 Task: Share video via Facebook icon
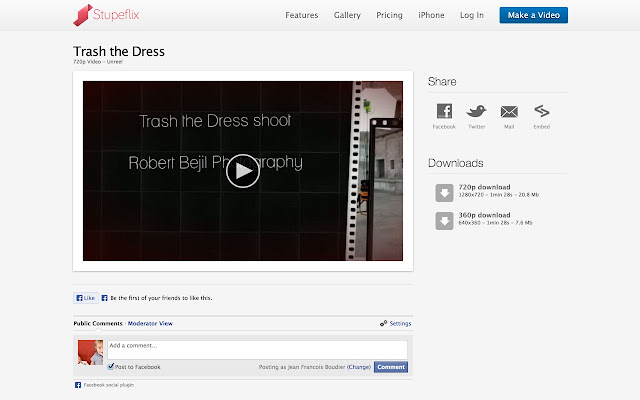point(444,111)
